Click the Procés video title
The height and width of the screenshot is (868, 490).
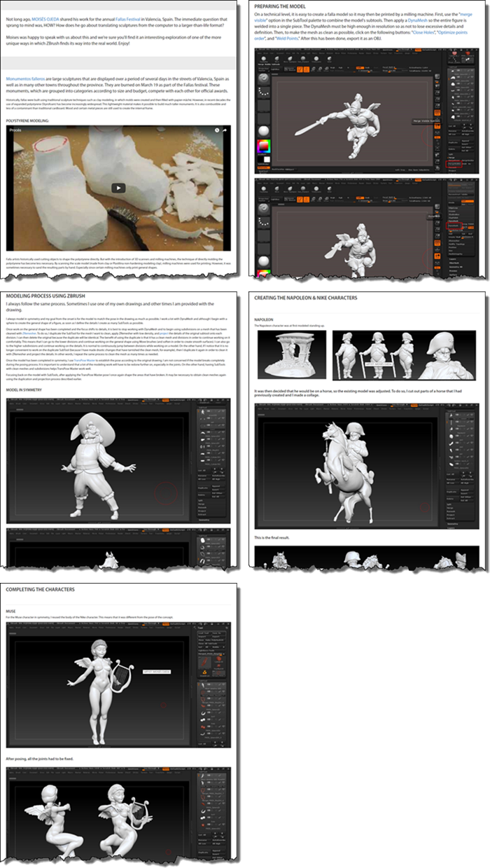[x=16, y=130]
